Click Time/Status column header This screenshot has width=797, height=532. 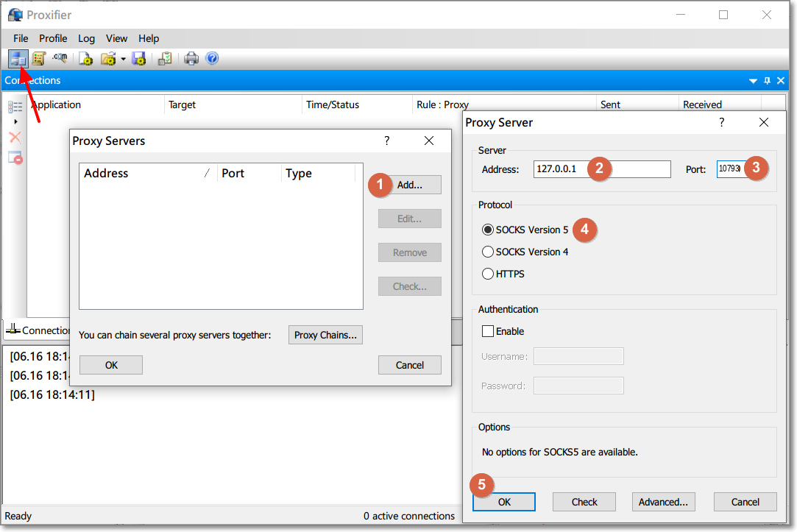[356, 104]
